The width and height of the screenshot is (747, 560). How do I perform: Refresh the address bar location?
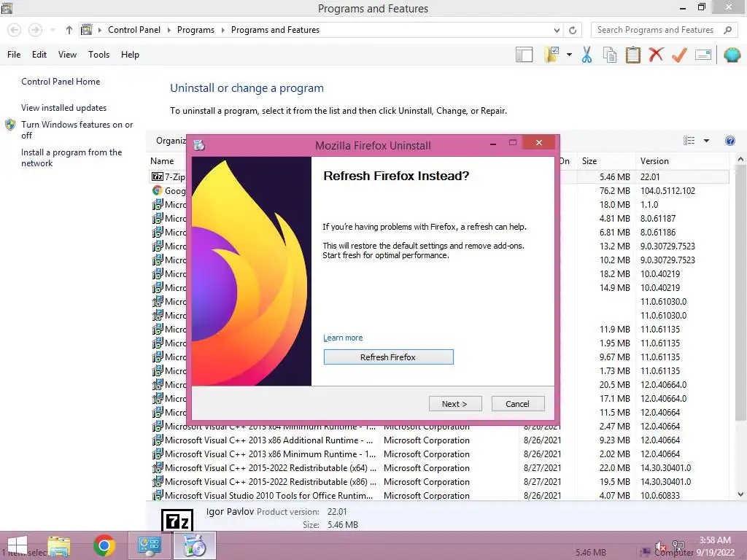pos(573,30)
